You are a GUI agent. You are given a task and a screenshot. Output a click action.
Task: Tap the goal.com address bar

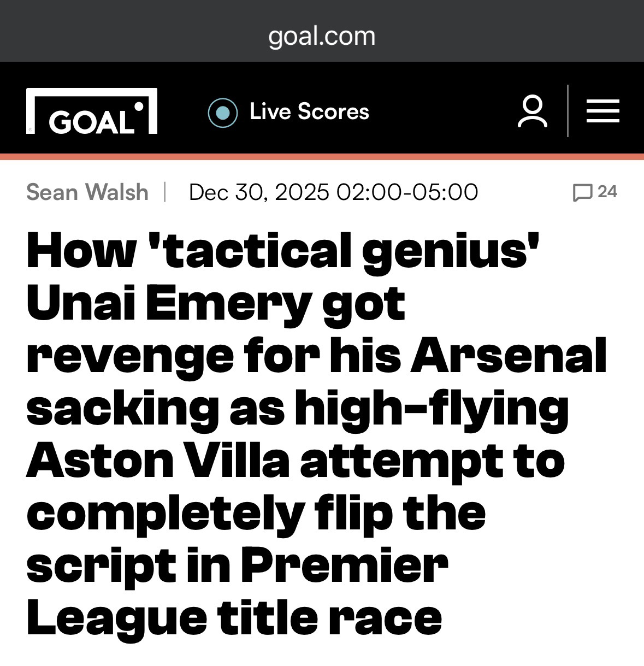tap(322, 36)
